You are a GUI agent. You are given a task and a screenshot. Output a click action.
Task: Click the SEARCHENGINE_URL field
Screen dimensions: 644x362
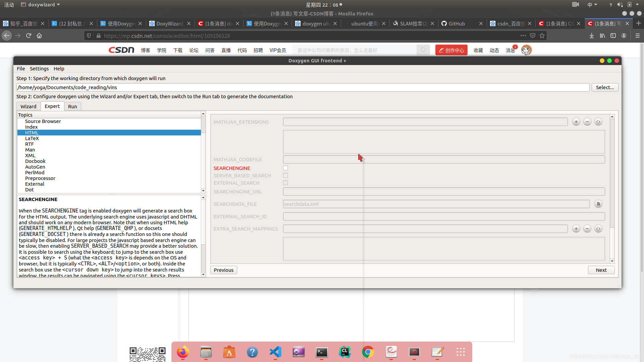444,191
